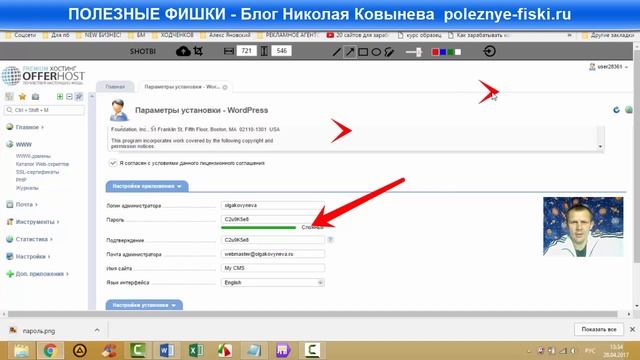Image resolution: width=640 pixels, height=360 pixels.
Task: Click the Пароль input field
Action: click(x=273, y=219)
